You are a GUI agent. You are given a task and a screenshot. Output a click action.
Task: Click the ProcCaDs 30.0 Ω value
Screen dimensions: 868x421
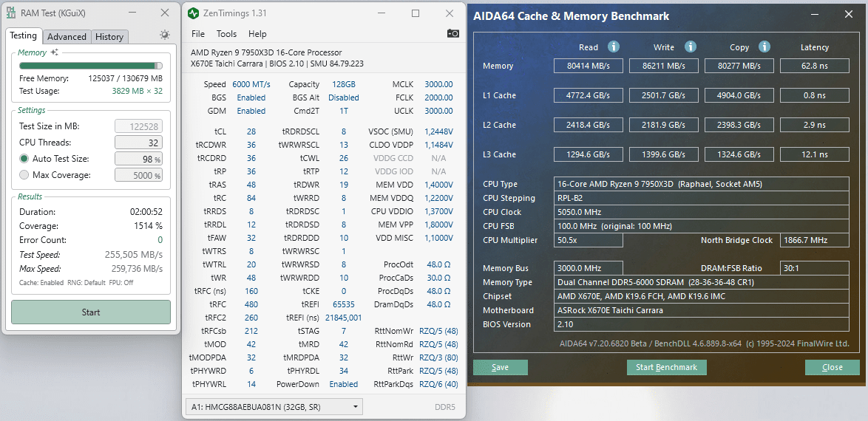(438, 278)
